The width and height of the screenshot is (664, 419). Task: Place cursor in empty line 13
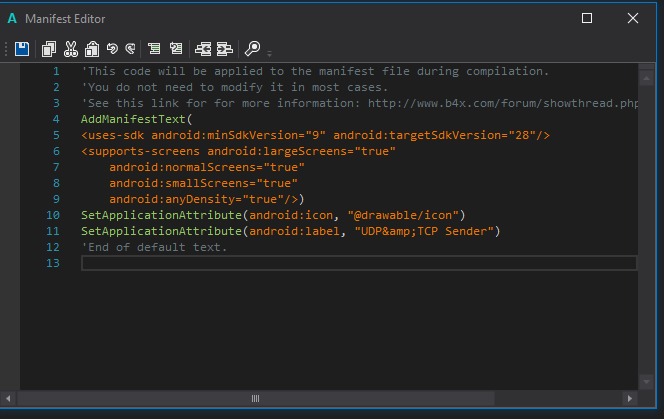pos(359,263)
